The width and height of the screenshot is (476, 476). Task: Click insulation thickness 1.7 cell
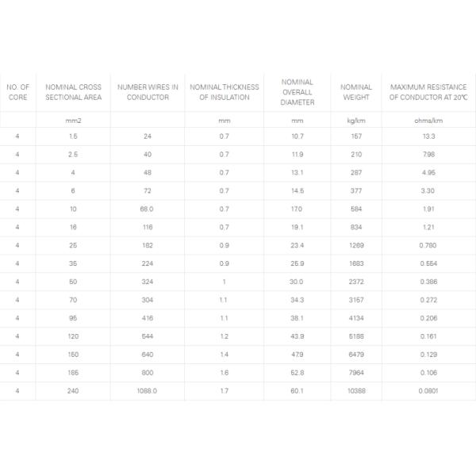tap(224, 390)
